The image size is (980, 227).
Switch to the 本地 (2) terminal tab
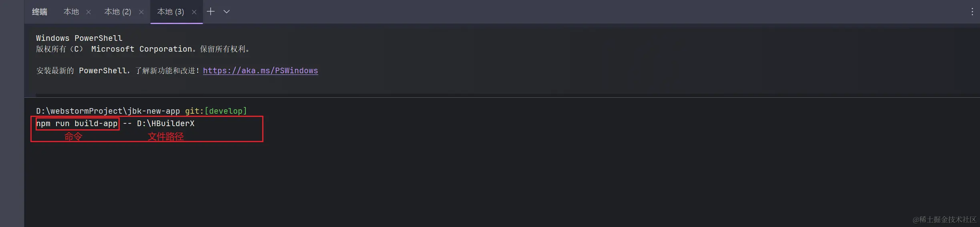click(118, 12)
